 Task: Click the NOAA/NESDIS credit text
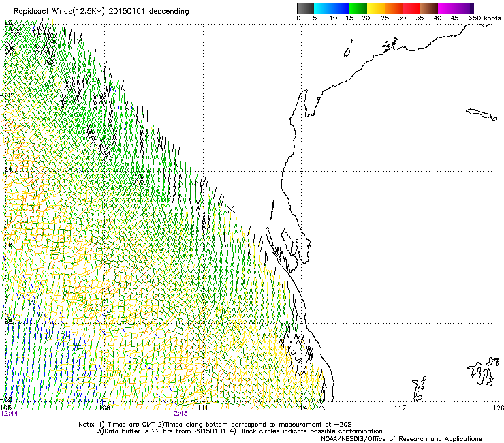401,439
